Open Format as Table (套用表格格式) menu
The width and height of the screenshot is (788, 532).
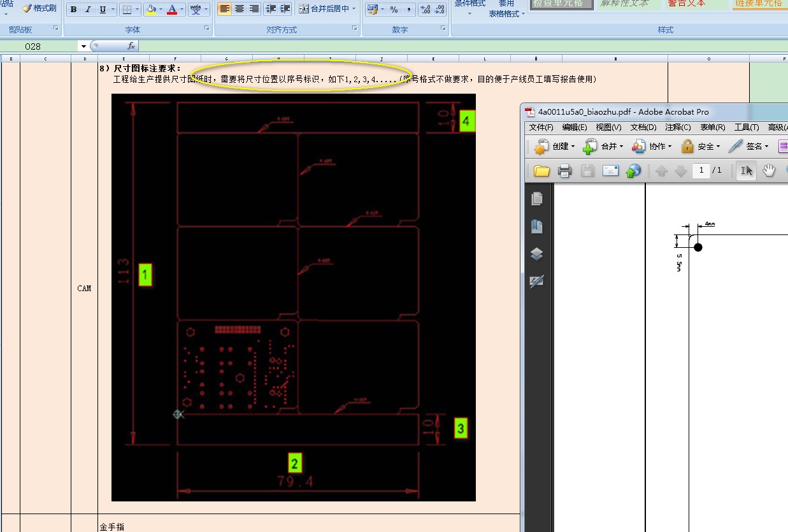point(506,9)
